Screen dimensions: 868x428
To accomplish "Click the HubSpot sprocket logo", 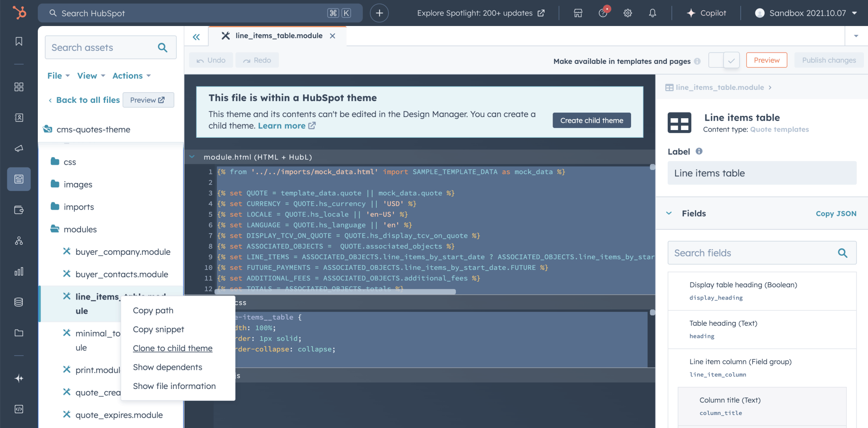I will [19, 13].
